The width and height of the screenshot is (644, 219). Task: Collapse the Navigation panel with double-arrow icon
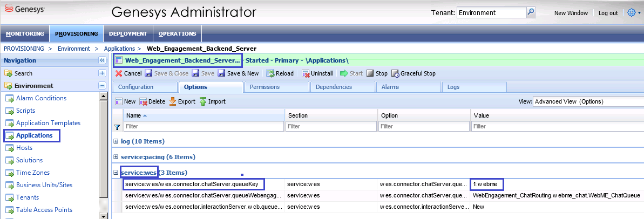click(102, 61)
